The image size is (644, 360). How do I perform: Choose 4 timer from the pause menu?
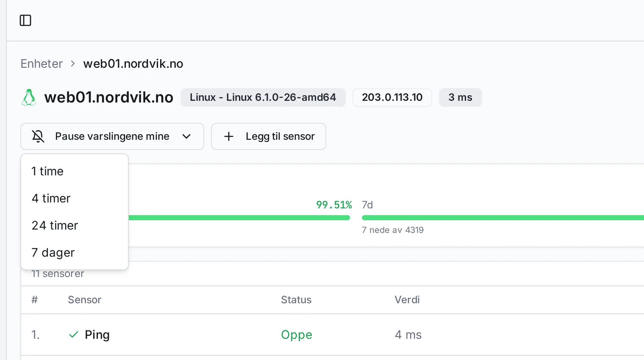pyautogui.click(x=75, y=198)
